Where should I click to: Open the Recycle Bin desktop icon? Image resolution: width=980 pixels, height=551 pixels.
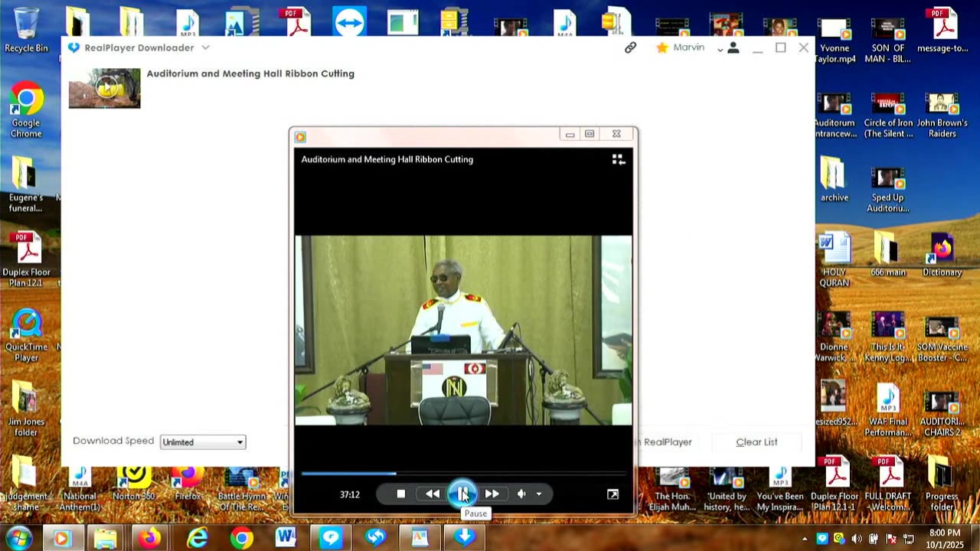point(26,31)
